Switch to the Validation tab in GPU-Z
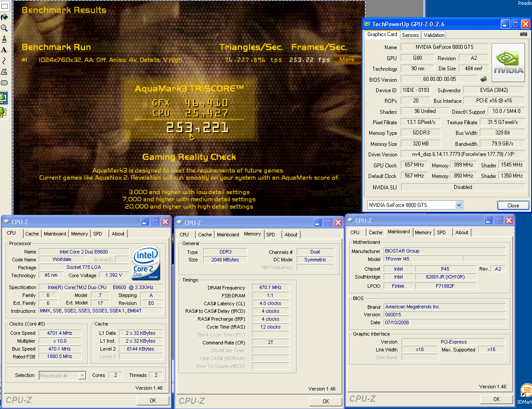This screenshot has width=532, height=409. click(x=434, y=35)
